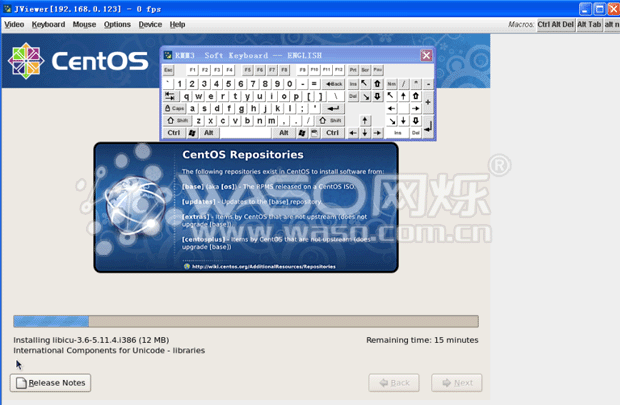Close the Soft Keyboard window
Screen dimensions: 620x405
point(427,56)
